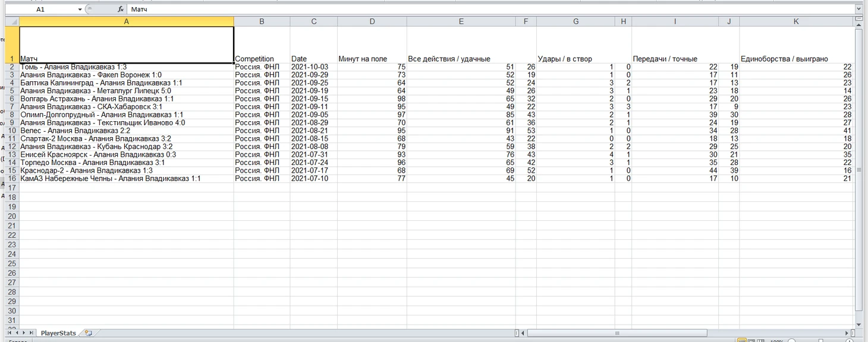The height and width of the screenshot is (342, 868).
Task: Select row 25 header
Action: click(x=12, y=264)
